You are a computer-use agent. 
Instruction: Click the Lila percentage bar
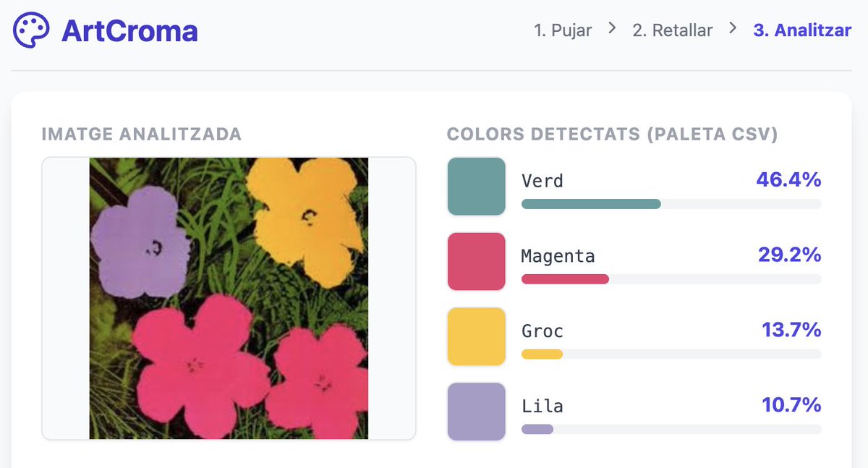pos(671,430)
